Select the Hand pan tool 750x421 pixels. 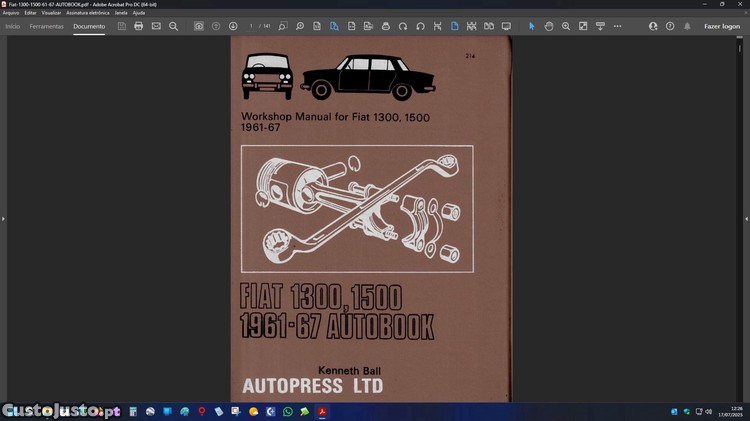549,26
